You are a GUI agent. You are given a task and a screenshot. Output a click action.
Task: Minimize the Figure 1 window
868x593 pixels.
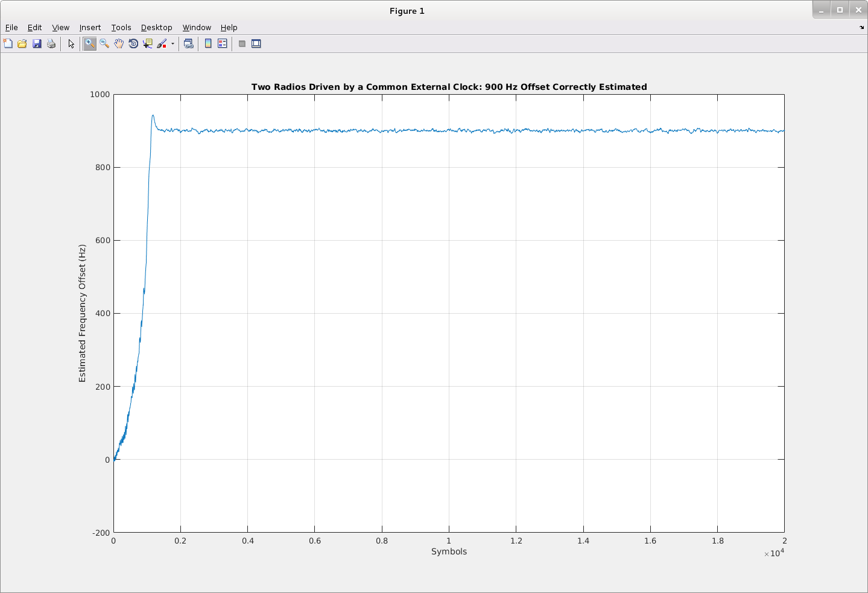(x=821, y=10)
